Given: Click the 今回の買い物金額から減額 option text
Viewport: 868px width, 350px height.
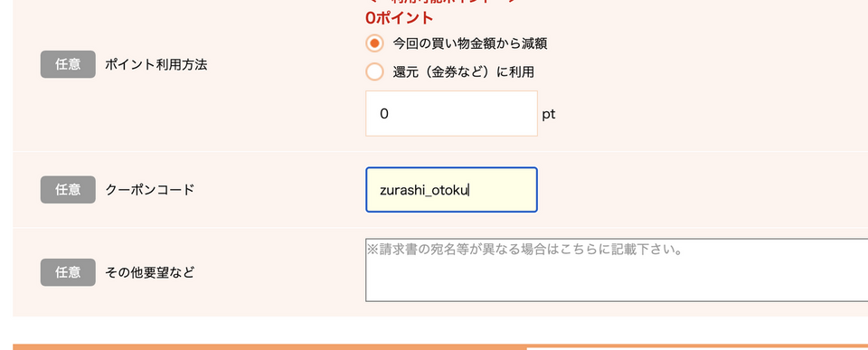Looking at the screenshot, I should (470, 43).
